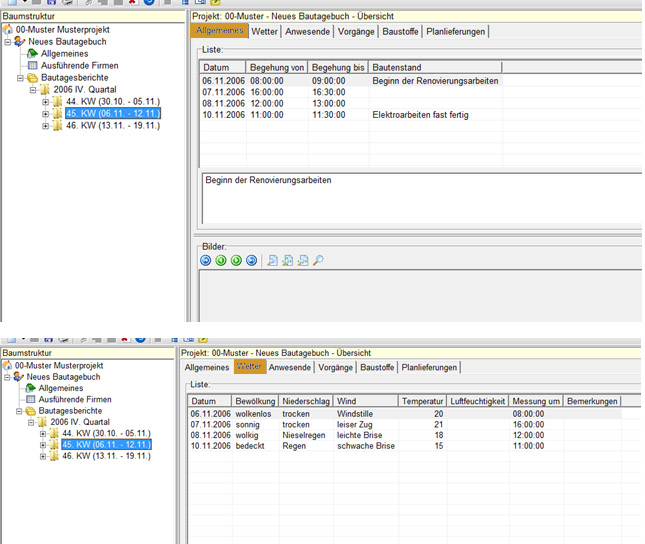Viewport: 645px width, 544px height.
Task: Select weather row with 'Nieselregen'
Action: tap(405, 435)
